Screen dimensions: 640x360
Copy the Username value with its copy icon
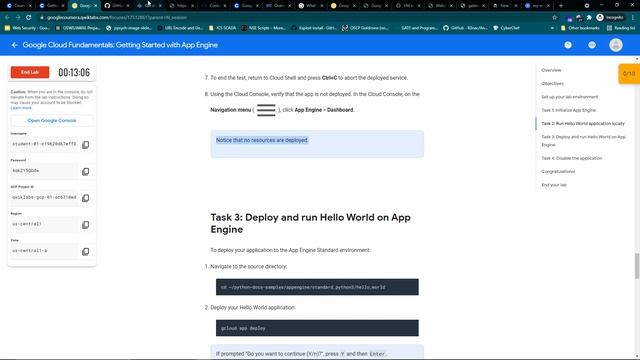pos(85,144)
